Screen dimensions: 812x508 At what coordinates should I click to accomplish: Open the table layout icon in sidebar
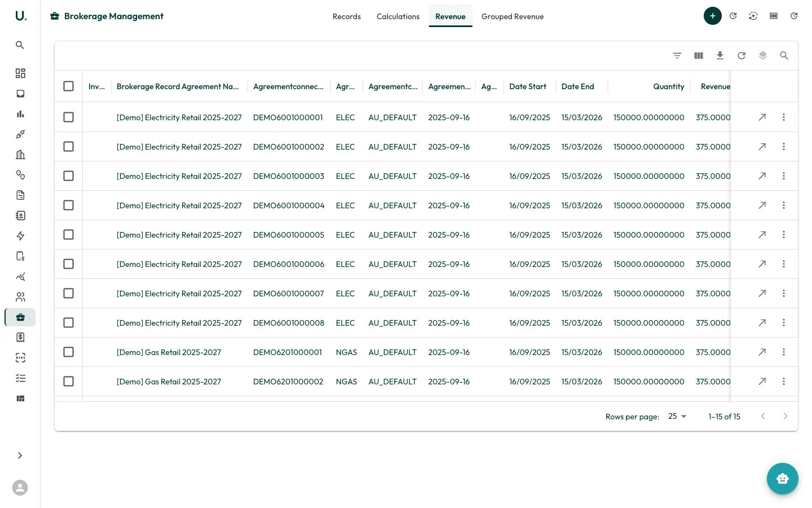(20, 398)
